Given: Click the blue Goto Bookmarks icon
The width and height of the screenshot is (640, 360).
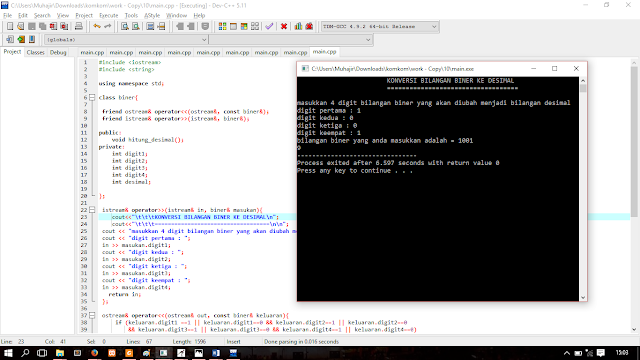Looking at the screenshot, I should coord(32,40).
